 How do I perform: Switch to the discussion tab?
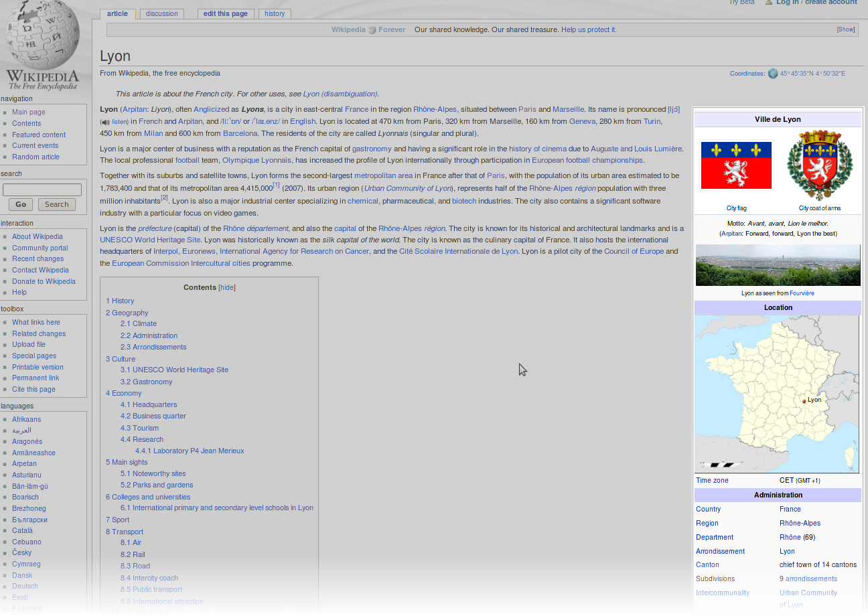tap(162, 13)
